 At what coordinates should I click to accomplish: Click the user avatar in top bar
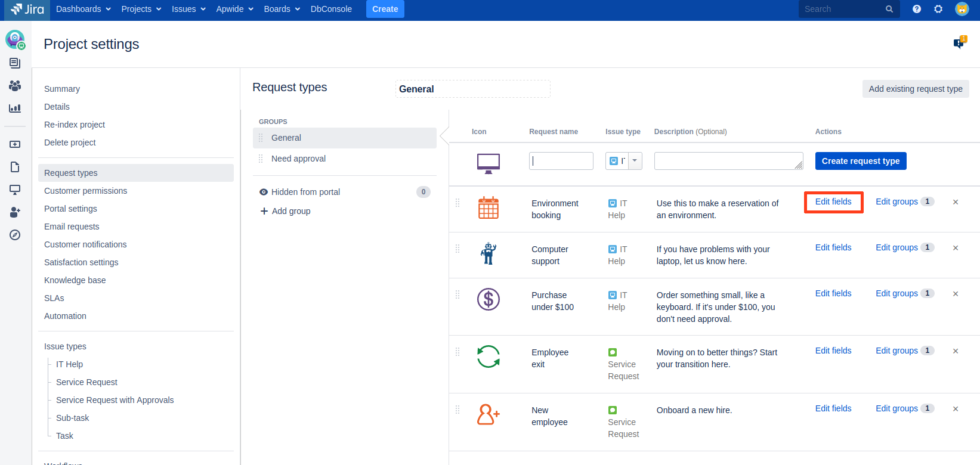click(962, 9)
